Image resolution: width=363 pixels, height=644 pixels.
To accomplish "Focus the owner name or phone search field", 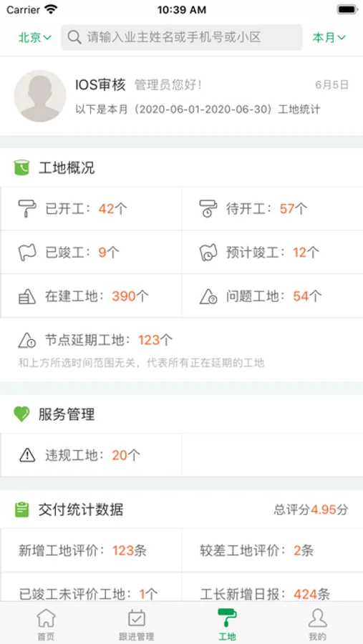I will pyautogui.click(x=182, y=37).
